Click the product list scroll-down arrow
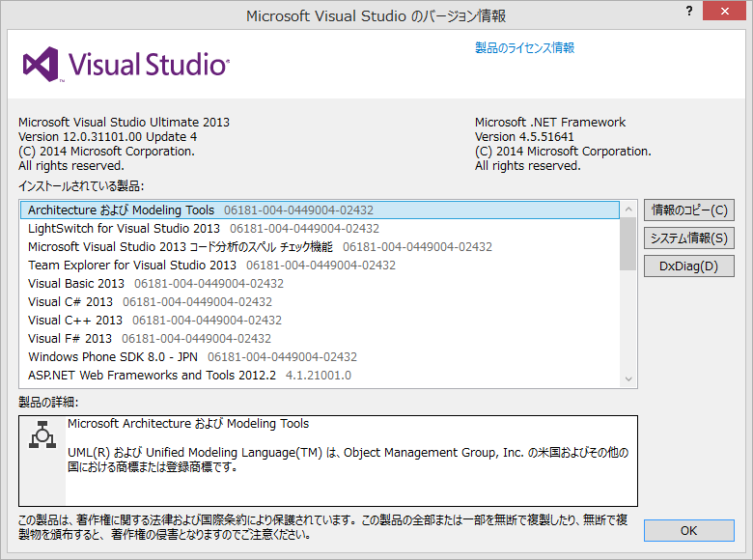This screenshot has height=560, width=753. click(628, 378)
